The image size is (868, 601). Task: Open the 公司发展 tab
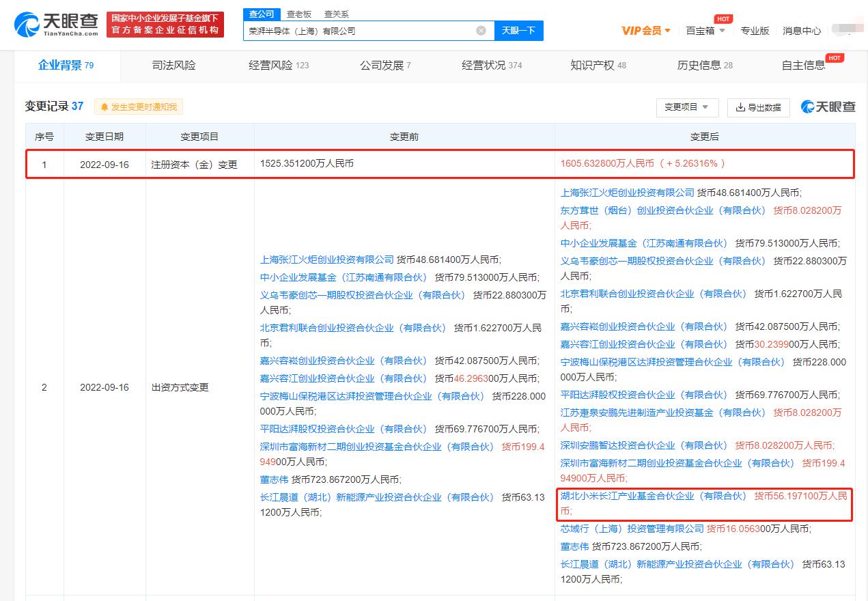pyautogui.click(x=385, y=66)
